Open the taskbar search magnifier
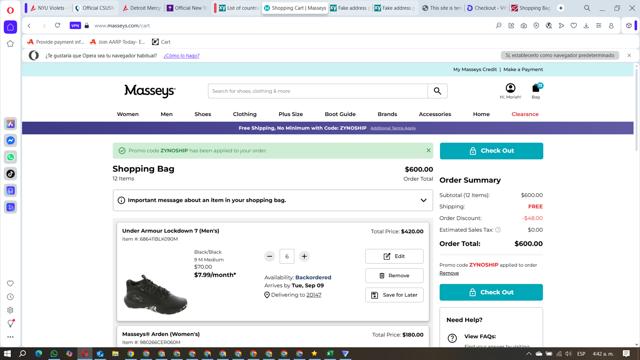Screen dimensions: 640x360 (22, 353)
